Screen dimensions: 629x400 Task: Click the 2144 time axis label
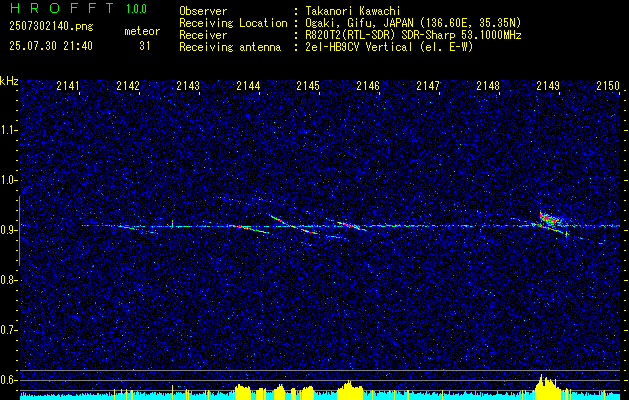coord(248,85)
